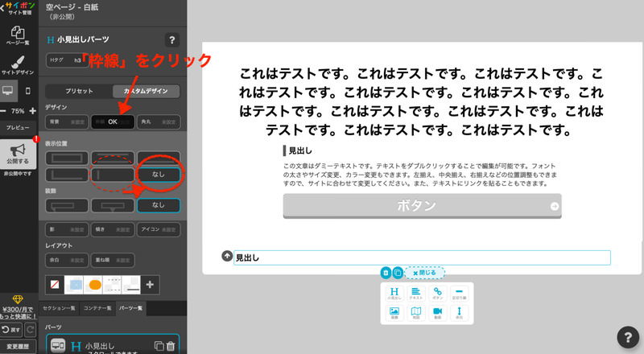Click the up arrow beside 見出し field
The width and height of the screenshot is (644, 354).
pyautogui.click(x=227, y=256)
